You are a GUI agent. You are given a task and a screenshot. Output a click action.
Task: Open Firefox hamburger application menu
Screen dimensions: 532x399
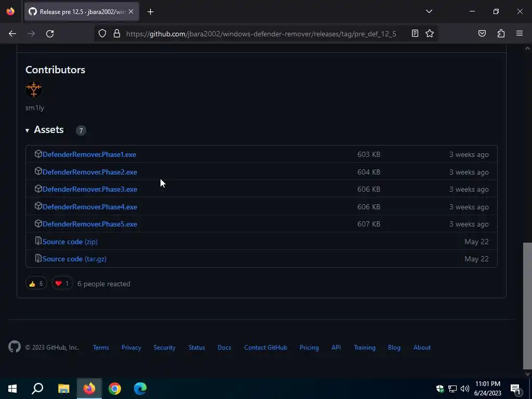520,33
